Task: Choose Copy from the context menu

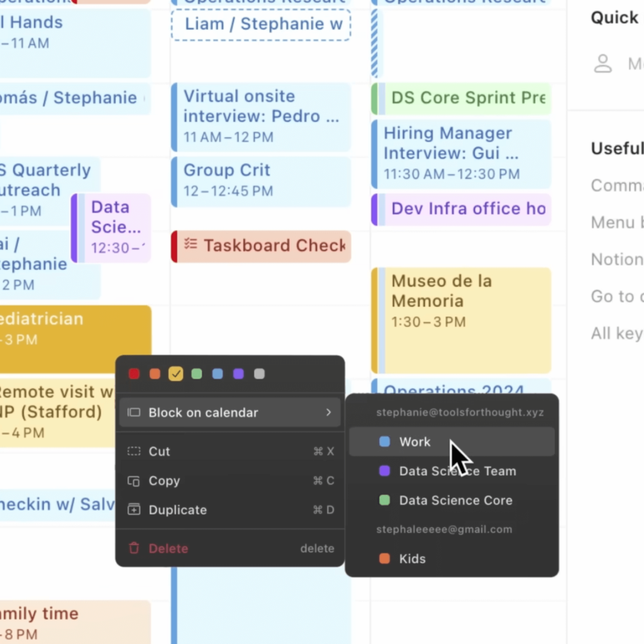Action: (x=230, y=480)
